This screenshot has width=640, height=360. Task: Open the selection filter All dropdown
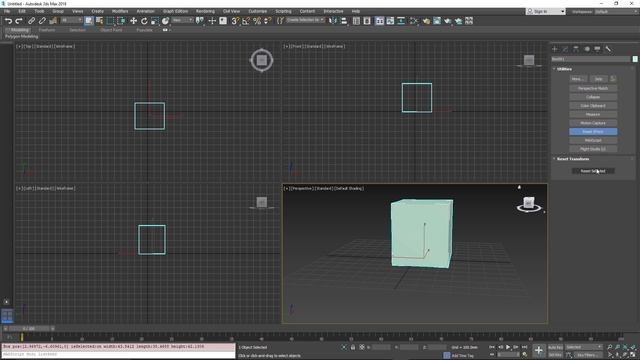71,20
